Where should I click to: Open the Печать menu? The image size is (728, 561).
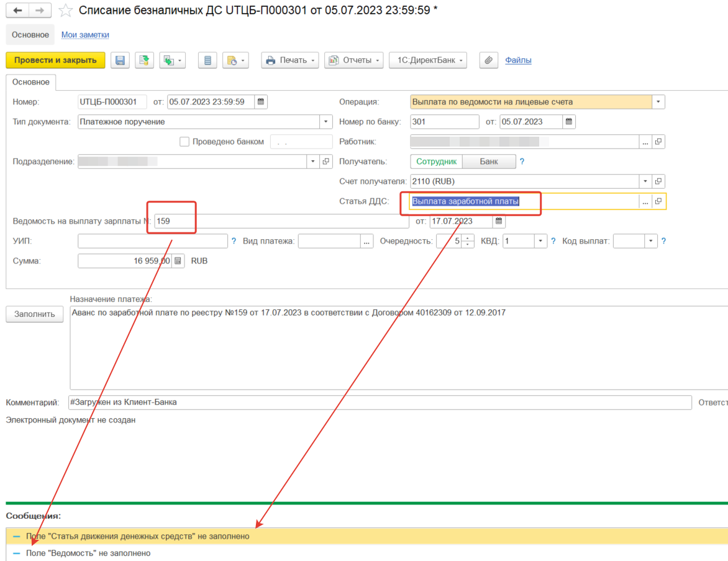tap(291, 60)
